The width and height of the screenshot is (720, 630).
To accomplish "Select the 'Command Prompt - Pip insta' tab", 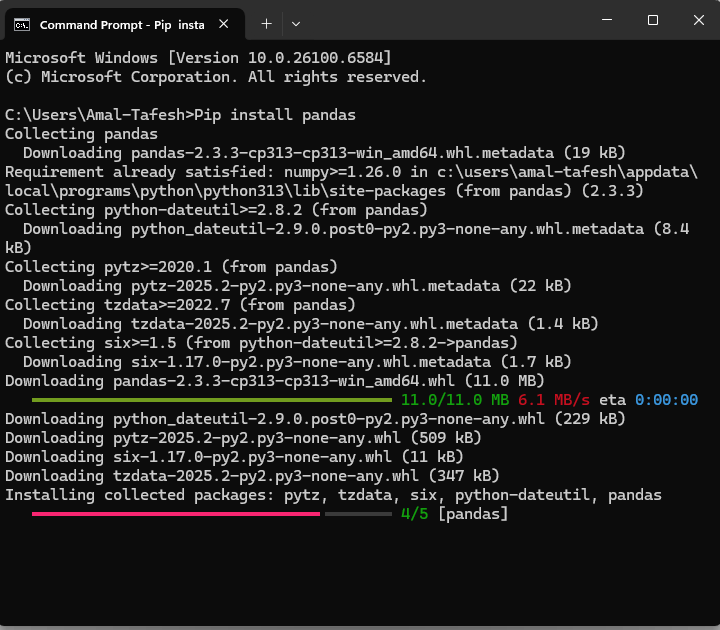I will [120, 23].
